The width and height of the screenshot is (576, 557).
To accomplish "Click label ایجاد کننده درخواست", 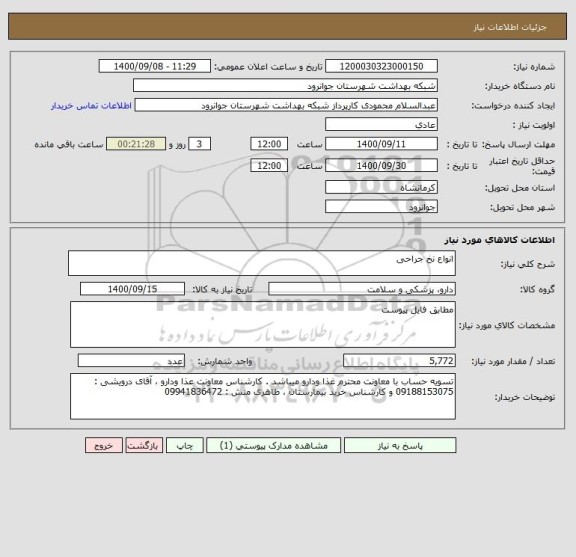I will click(x=513, y=106).
